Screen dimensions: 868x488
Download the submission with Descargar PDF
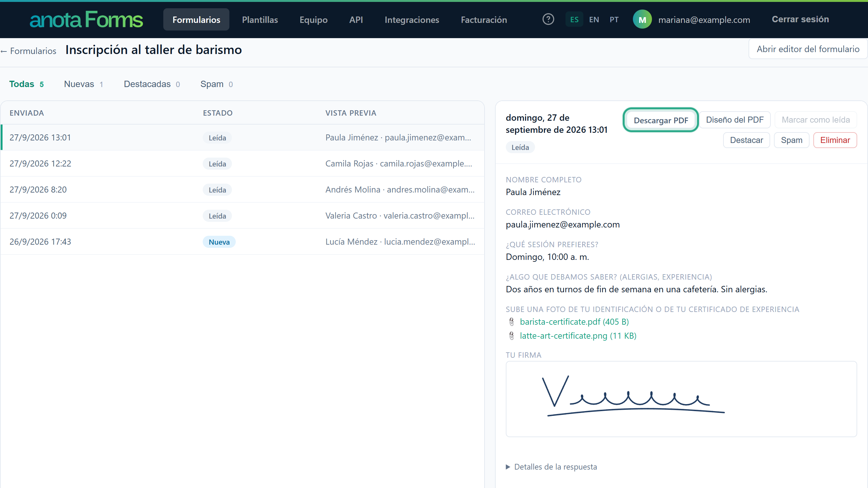[661, 120]
